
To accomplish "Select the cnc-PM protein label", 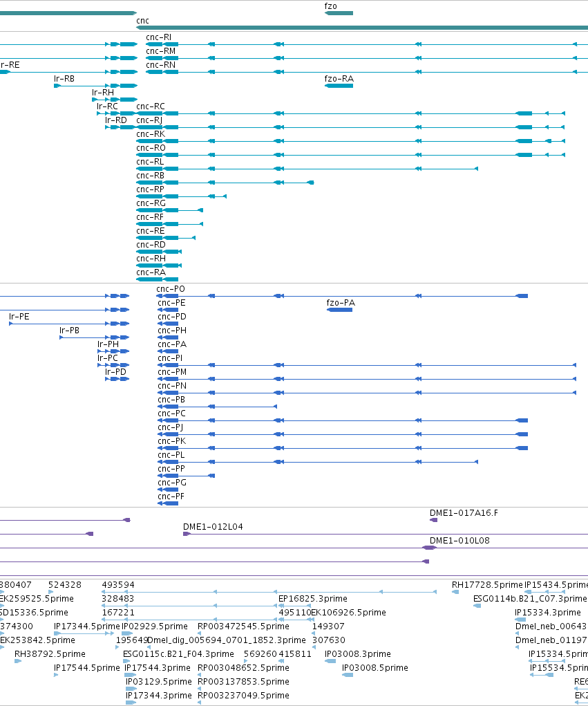I will (172, 372).
